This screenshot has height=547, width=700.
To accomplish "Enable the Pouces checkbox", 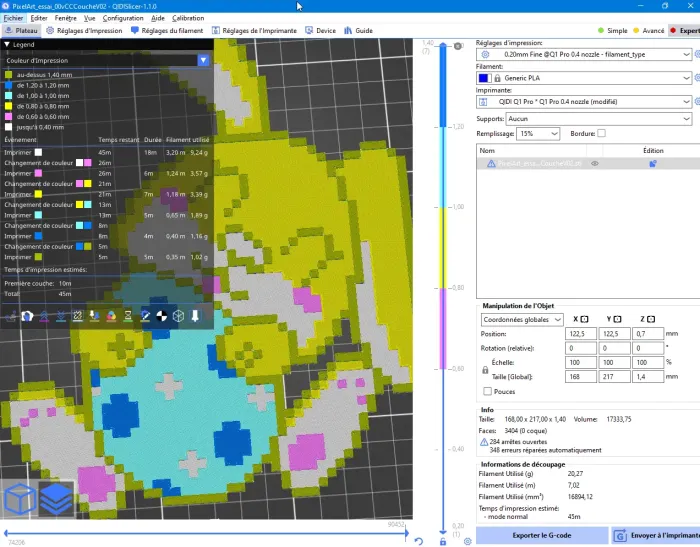I will (x=488, y=391).
